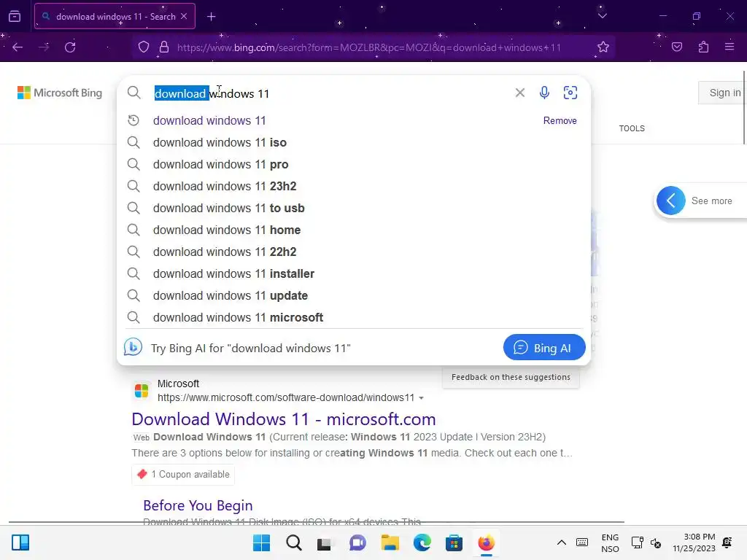Open Windows Widgets panel icon
747x560 pixels.
pos(20,542)
